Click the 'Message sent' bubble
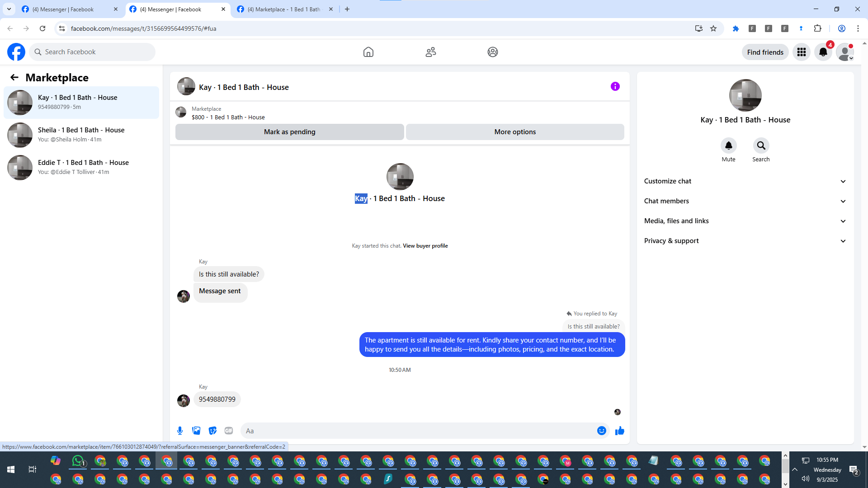Image resolution: width=868 pixels, height=488 pixels. (220, 293)
